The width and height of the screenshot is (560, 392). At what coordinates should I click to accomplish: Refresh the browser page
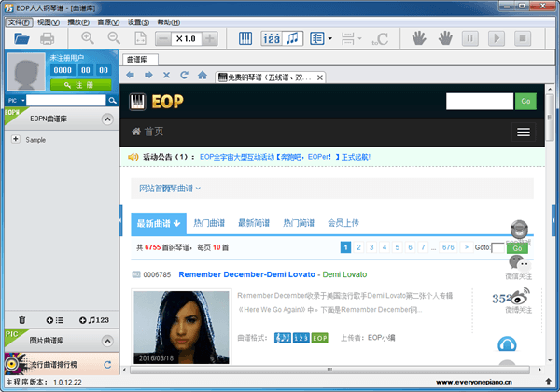click(x=185, y=75)
